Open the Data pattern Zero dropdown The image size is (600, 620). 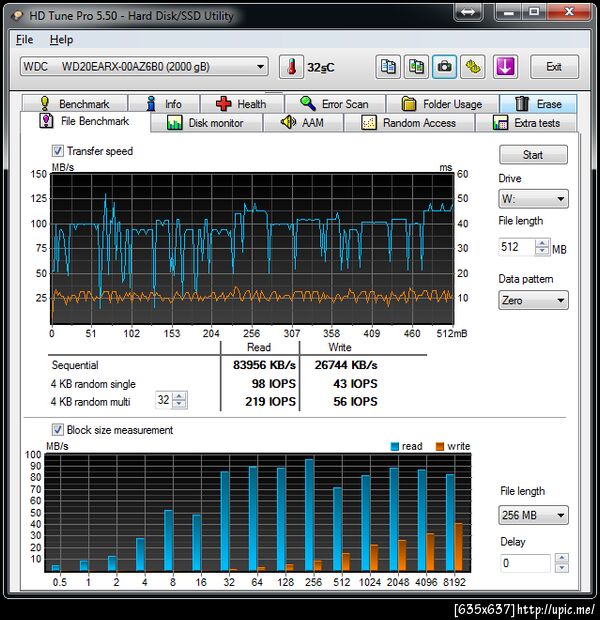pyautogui.click(x=533, y=300)
